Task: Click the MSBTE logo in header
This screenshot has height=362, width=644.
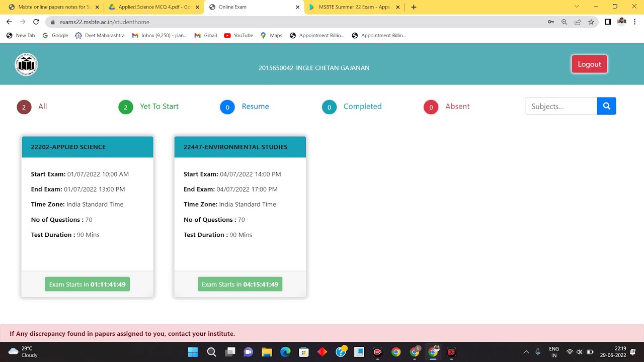Action: 26,64
